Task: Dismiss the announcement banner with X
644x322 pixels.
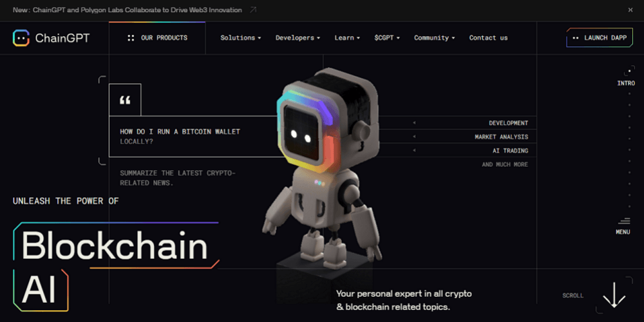Action: [630, 10]
